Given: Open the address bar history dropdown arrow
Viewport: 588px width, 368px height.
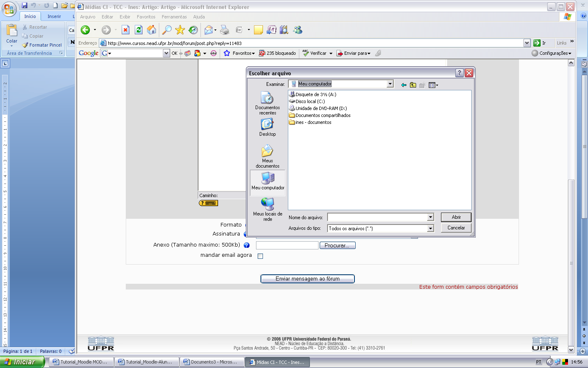Looking at the screenshot, I should 527,43.
